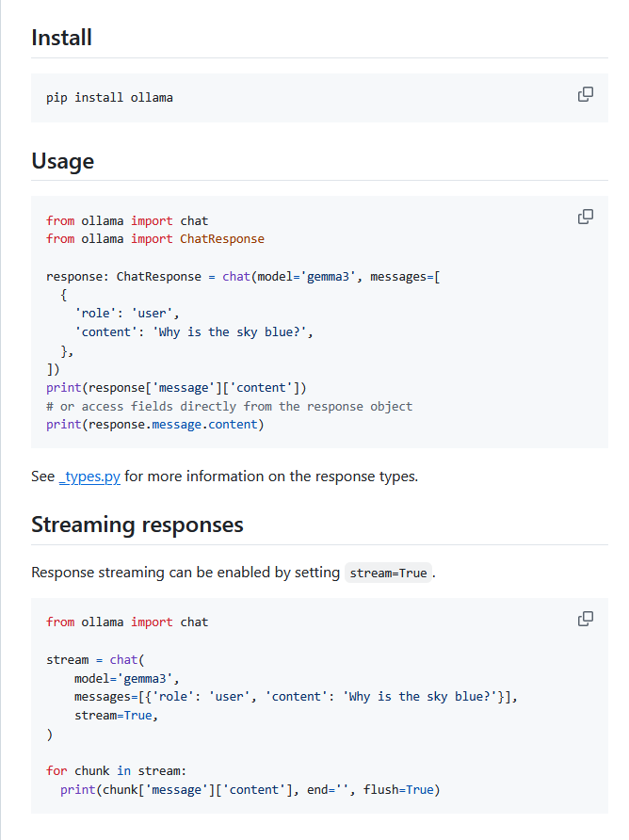Click the flush=True print statement line
The width and height of the screenshot is (629, 840).
click(250, 789)
